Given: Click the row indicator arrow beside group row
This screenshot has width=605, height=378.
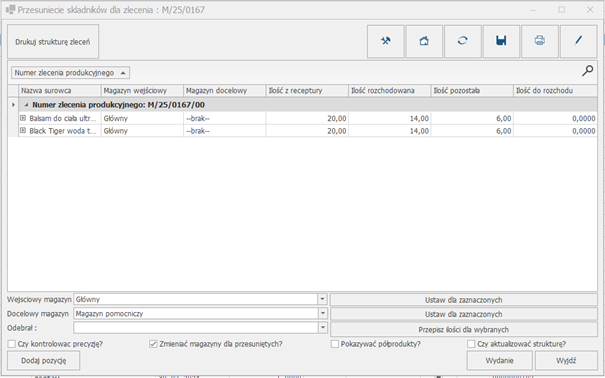Looking at the screenshot, I should click(x=13, y=105).
